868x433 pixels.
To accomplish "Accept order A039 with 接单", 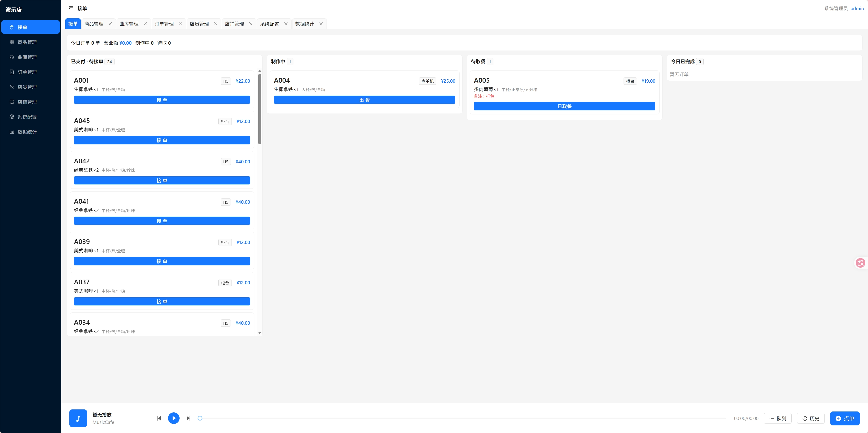I will 162,261.
